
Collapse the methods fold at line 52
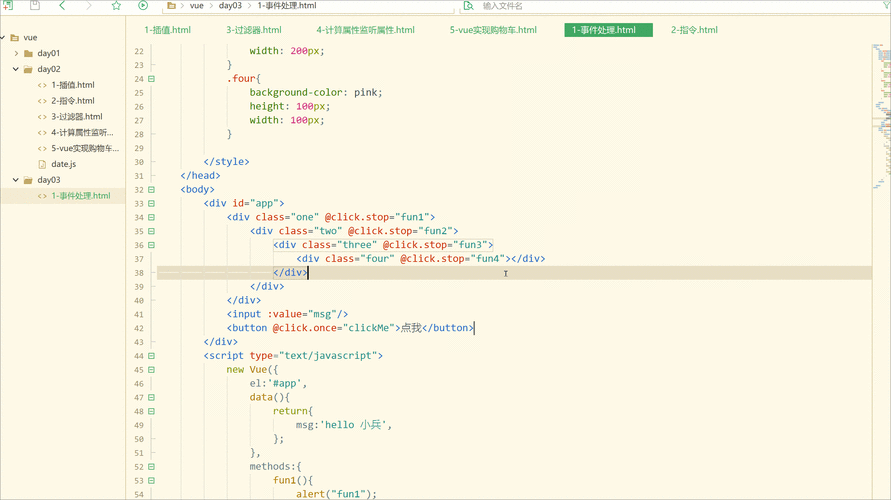pyautogui.click(x=152, y=466)
